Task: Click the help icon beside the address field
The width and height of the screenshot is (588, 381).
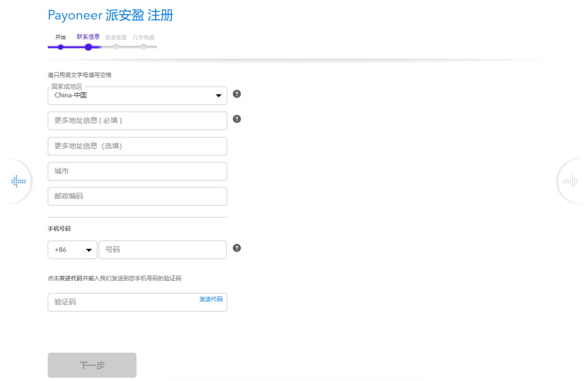Action: pos(236,119)
